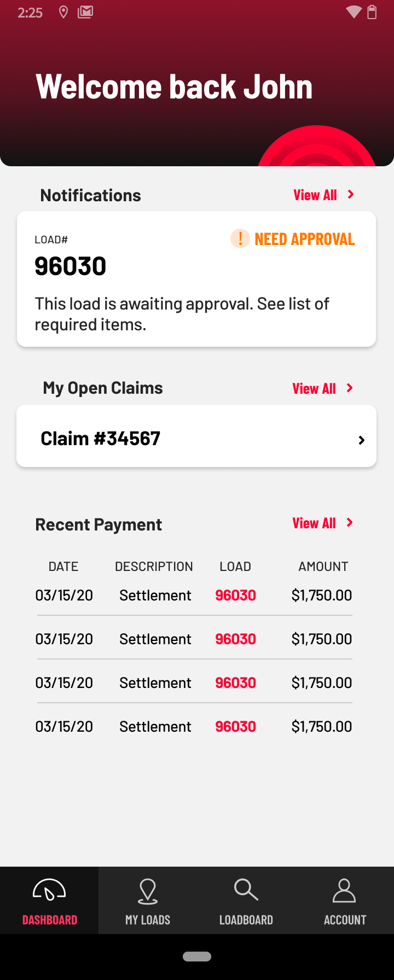Open View All for My Open Claims

[x=314, y=388]
